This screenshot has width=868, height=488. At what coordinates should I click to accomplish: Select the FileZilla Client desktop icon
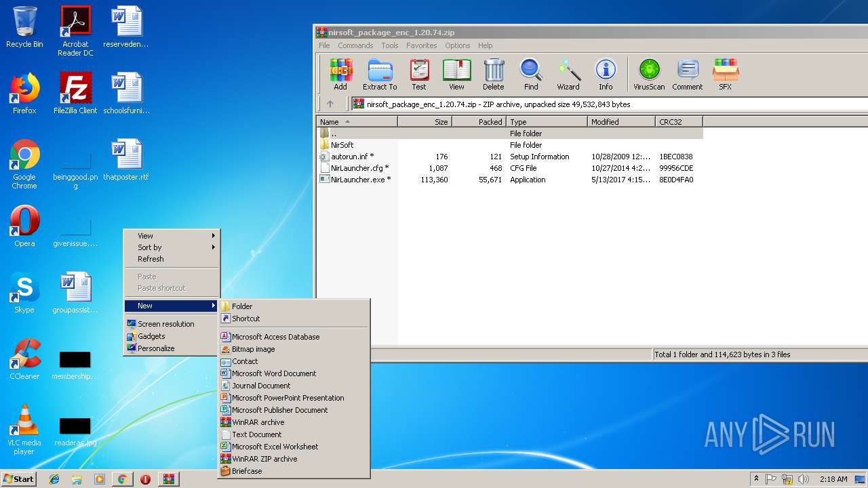click(75, 94)
